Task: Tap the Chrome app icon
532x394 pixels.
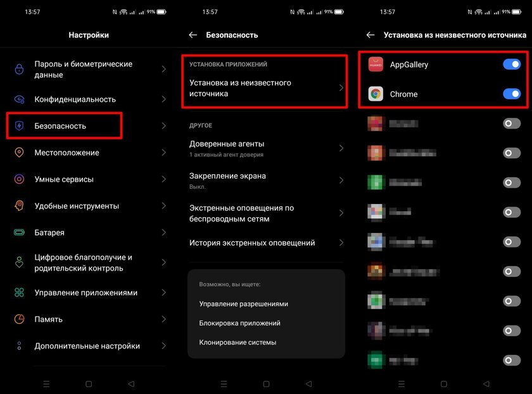Action: pyautogui.click(x=376, y=94)
